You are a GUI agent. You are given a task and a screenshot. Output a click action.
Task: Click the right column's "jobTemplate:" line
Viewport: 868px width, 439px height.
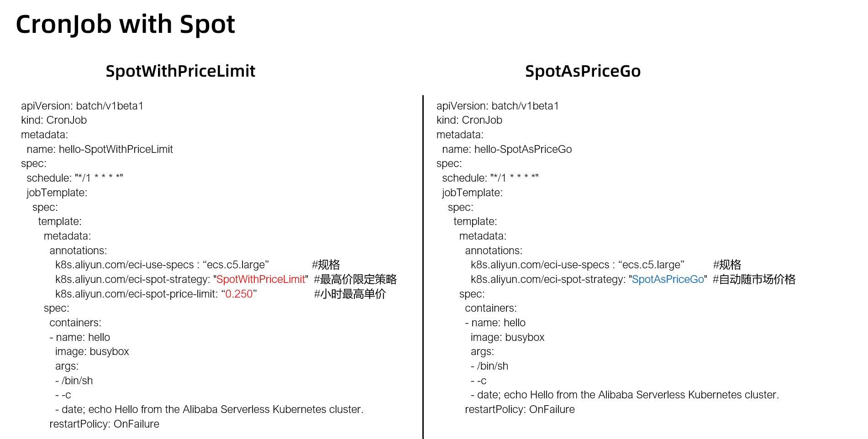[x=472, y=193]
